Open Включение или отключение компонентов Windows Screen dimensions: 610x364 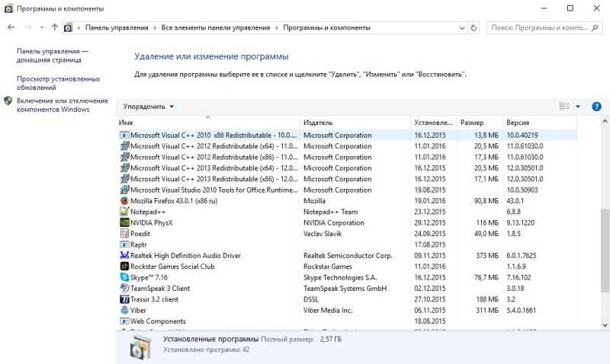click(63, 105)
